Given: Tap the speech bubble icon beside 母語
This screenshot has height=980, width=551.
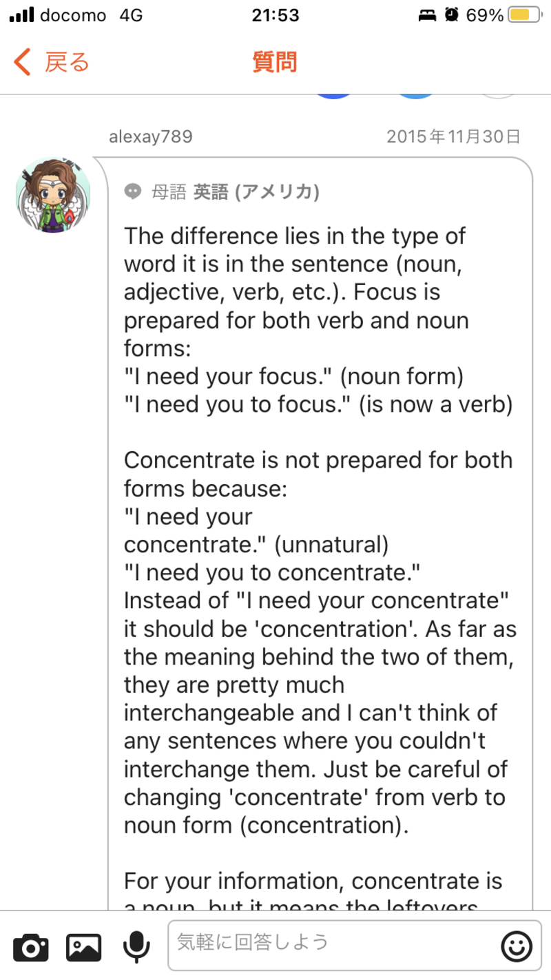Looking at the screenshot, I should 133,192.
